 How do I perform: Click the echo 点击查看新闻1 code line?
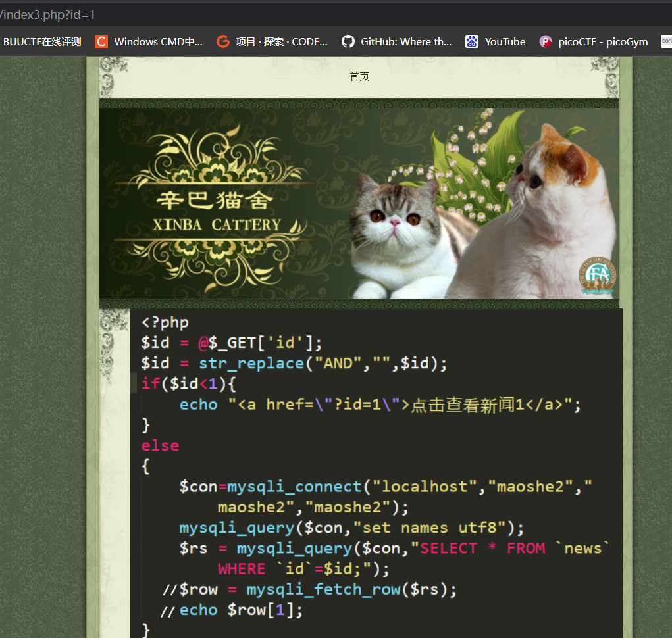point(380,405)
